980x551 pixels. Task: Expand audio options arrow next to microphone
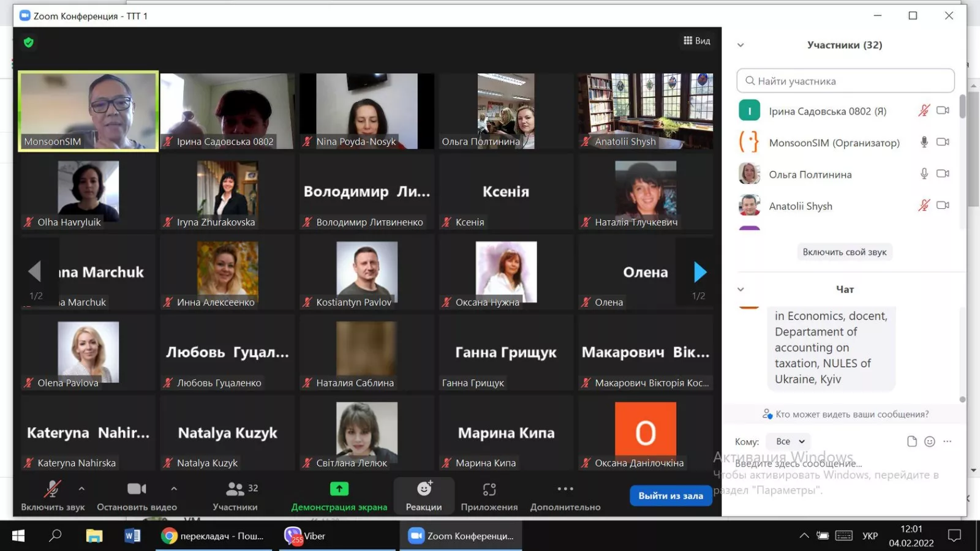81,489
